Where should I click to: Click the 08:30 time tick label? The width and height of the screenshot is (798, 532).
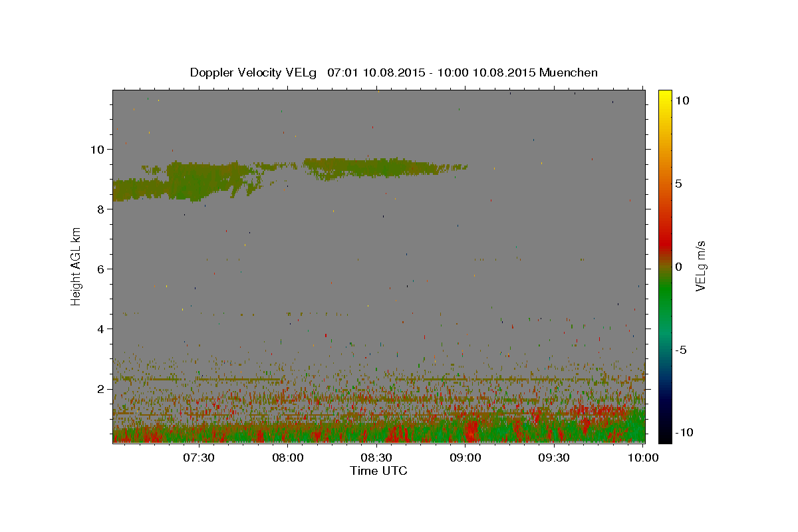pyautogui.click(x=376, y=458)
